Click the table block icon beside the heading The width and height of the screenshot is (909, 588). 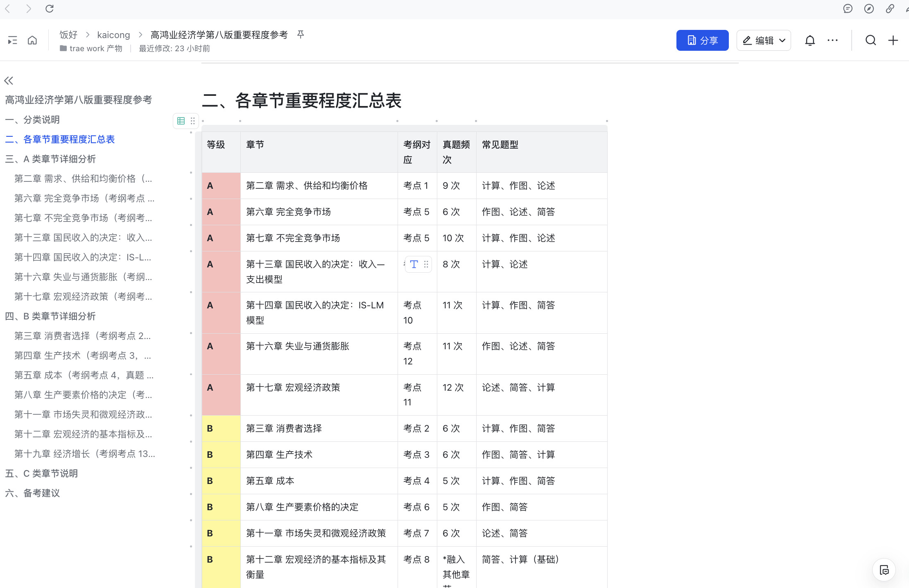coord(181,121)
